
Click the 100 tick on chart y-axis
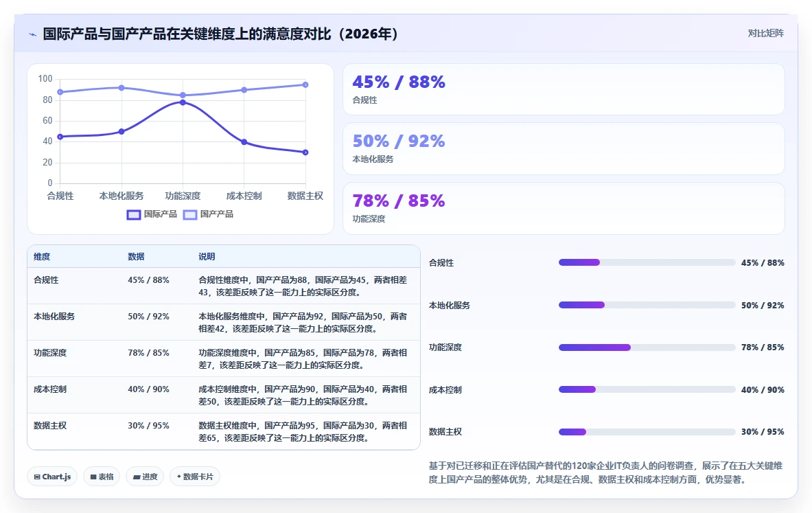[x=45, y=79]
